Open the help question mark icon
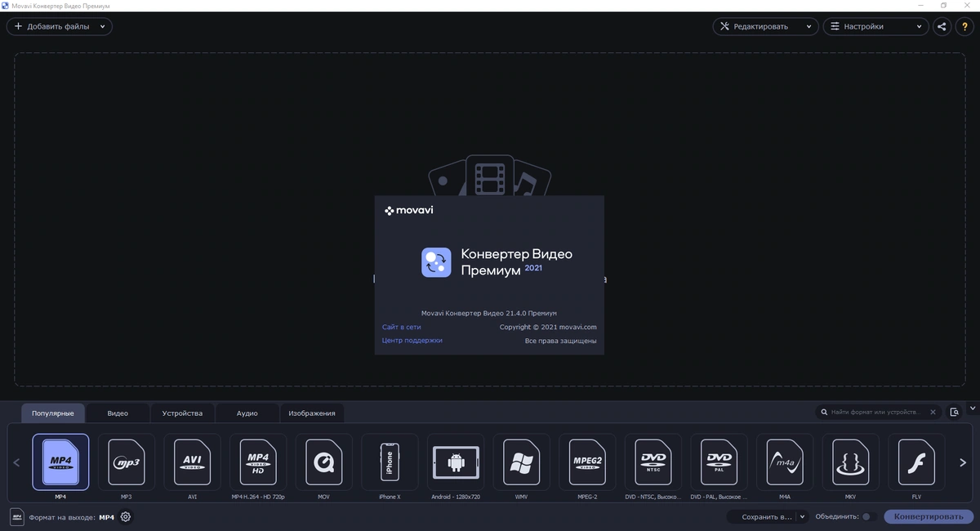The height and width of the screenshot is (531, 980). pos(964,26)
